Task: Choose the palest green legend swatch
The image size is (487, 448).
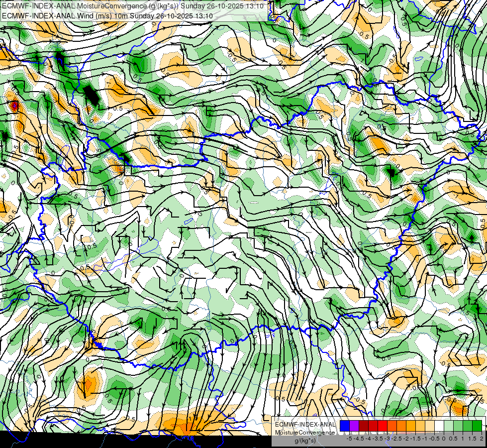Action: tap(449, 426)
